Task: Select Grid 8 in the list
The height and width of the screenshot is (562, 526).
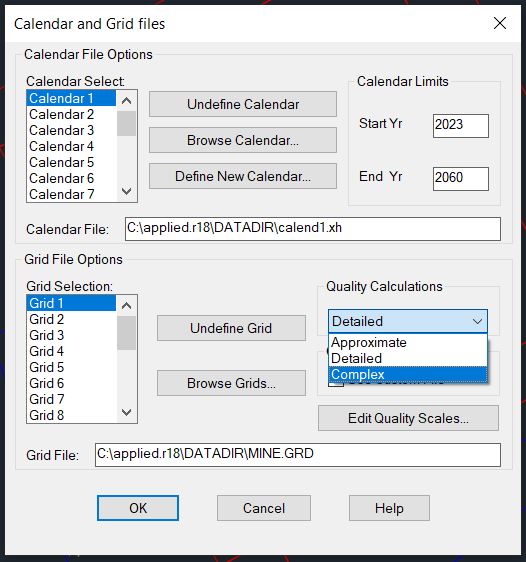Action: (x=71, y=415)
